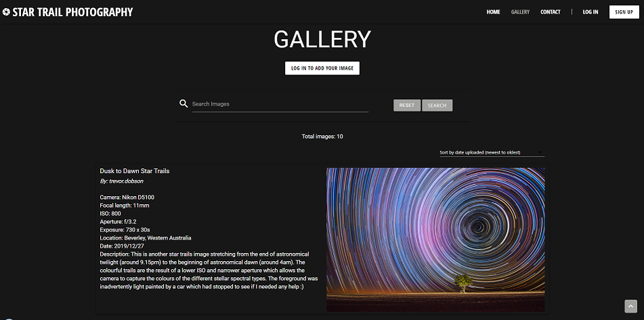Click 'Location: Beverley, Western Australia' text
Image resolution: width=644 pixels, height=320 pixels.
(x=146, y=238)
